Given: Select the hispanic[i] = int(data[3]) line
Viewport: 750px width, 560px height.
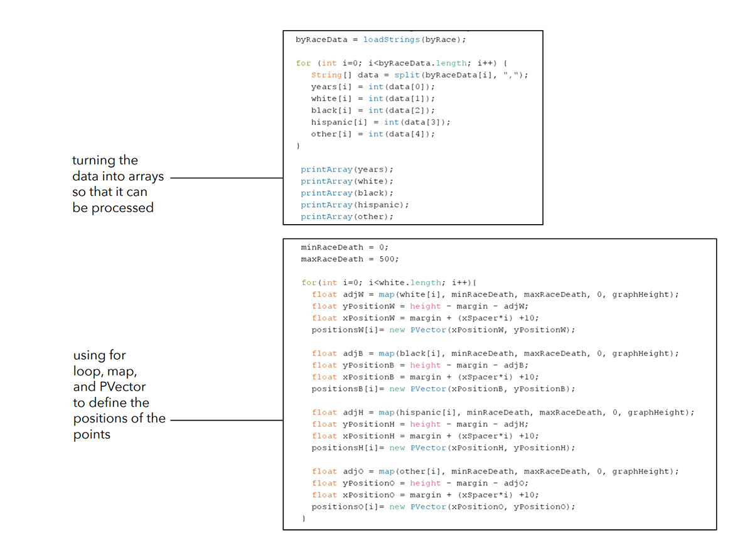Looking at the screenshot, I should [380, 122].
